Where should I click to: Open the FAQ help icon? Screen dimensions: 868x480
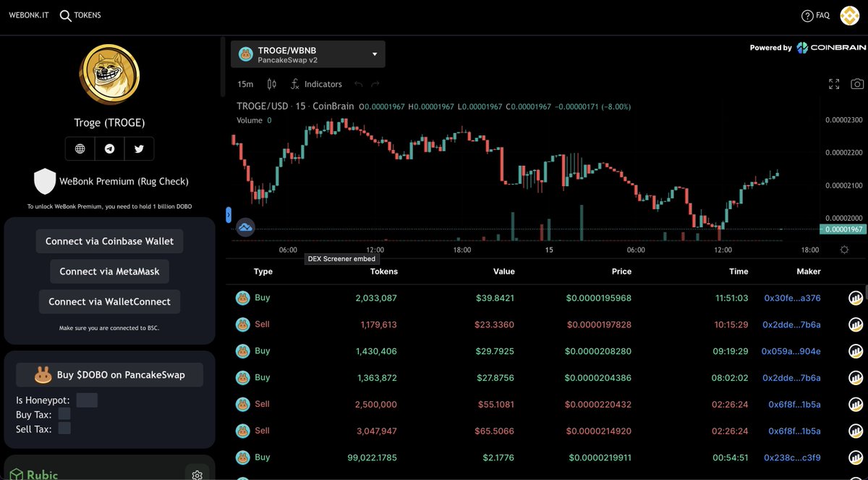point(807,15)
